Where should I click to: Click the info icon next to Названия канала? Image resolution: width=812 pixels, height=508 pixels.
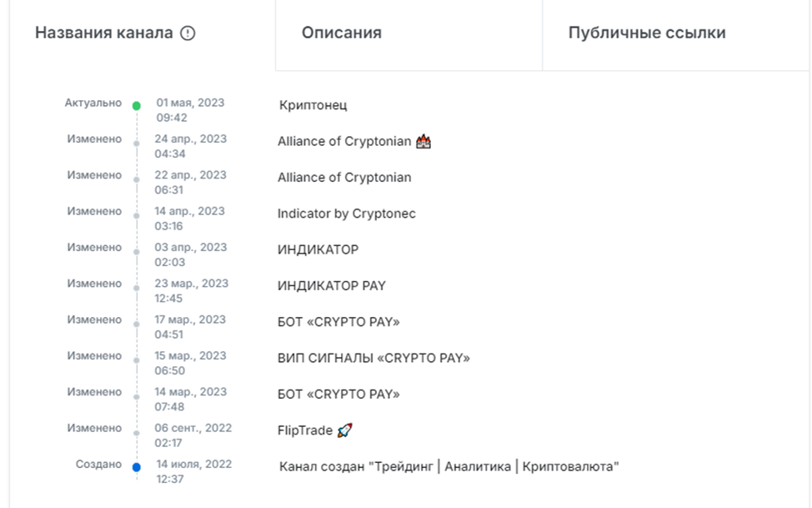(x=191, y=33)
